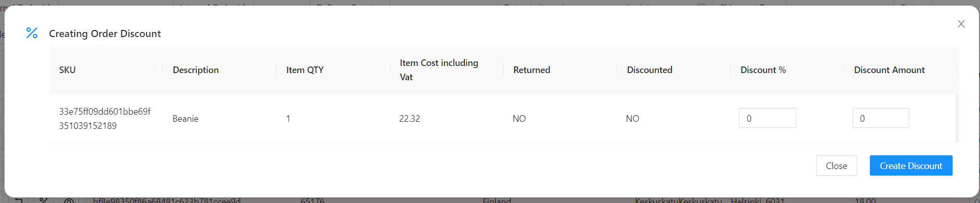
Task: Click the blue percent icon beside the title
Action: click(x=32, y=33)
